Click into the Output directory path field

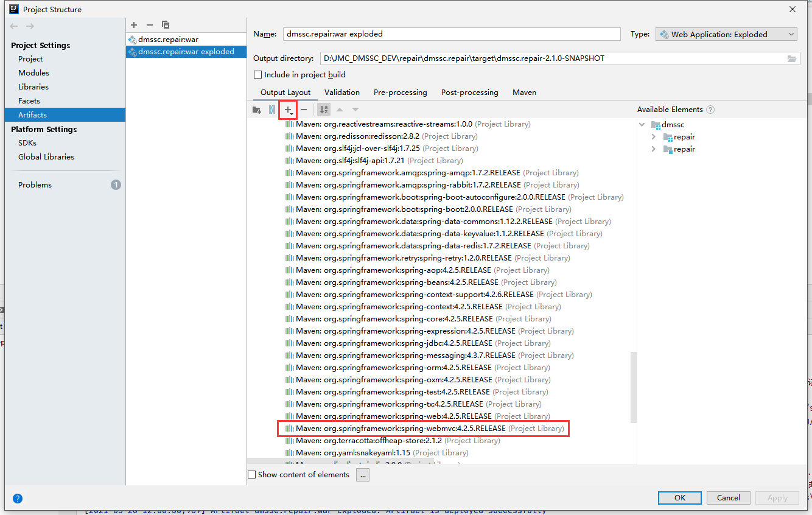point(553,58)
